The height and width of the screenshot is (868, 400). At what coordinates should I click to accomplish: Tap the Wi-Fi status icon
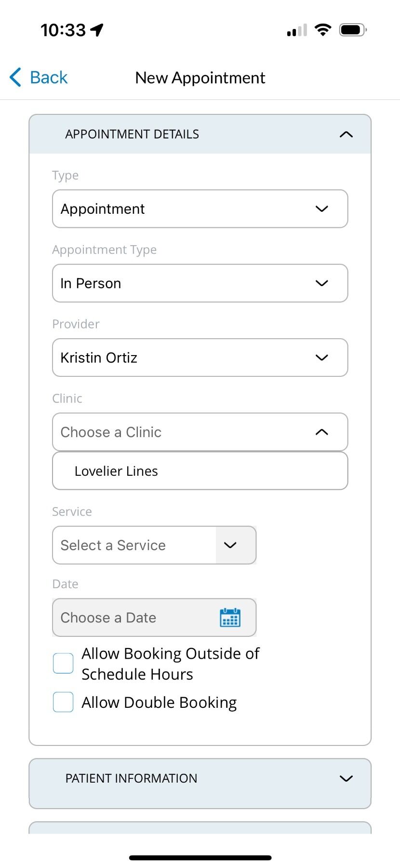coord(322,30)
